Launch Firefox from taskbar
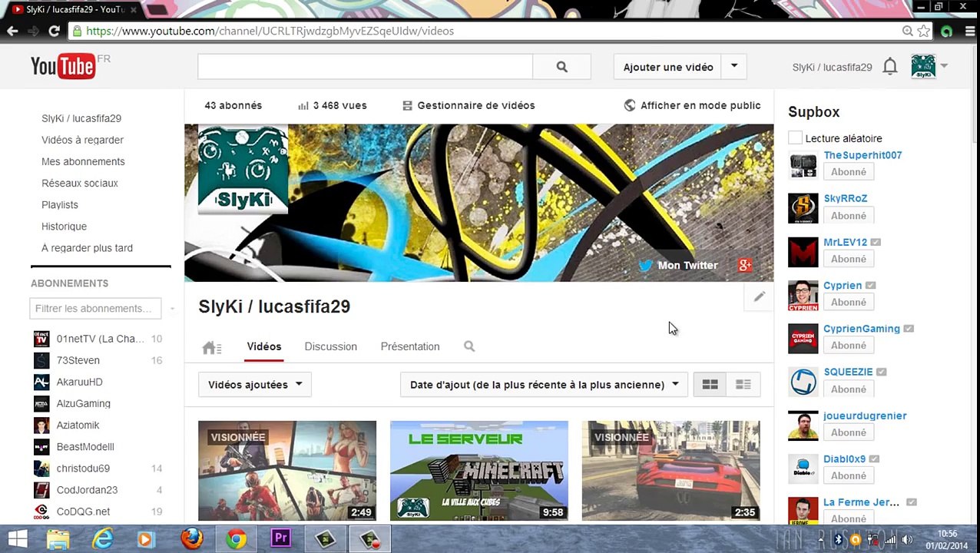 [x=192, y=539]
